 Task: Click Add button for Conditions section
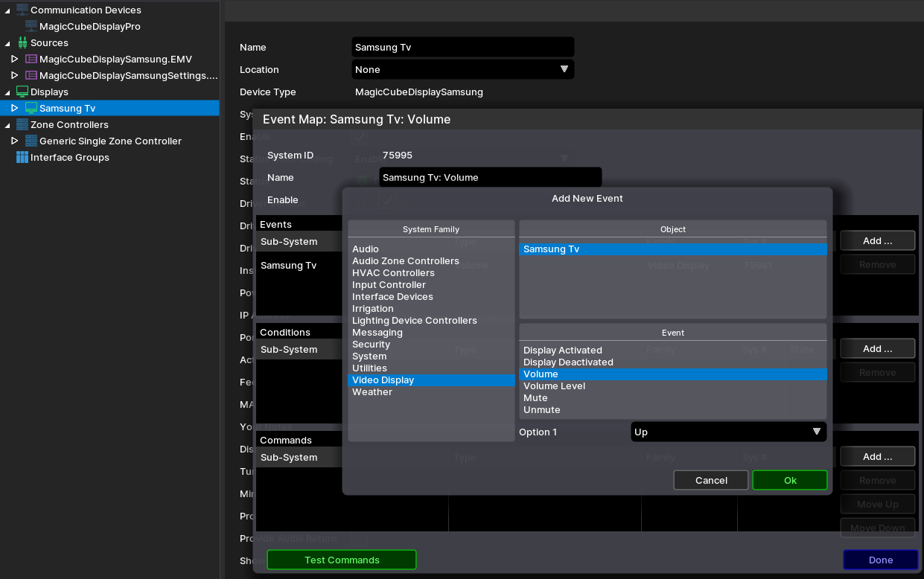coord(878,348)
